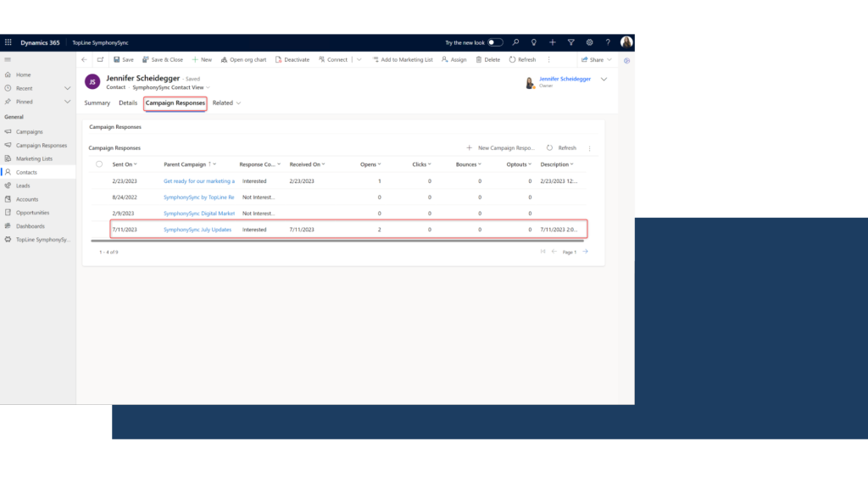Image resolution: width=868 pixels, height=488 pixels.
Task: Open SymphonySync July Updates campaign link
Action: coord(197,229)
